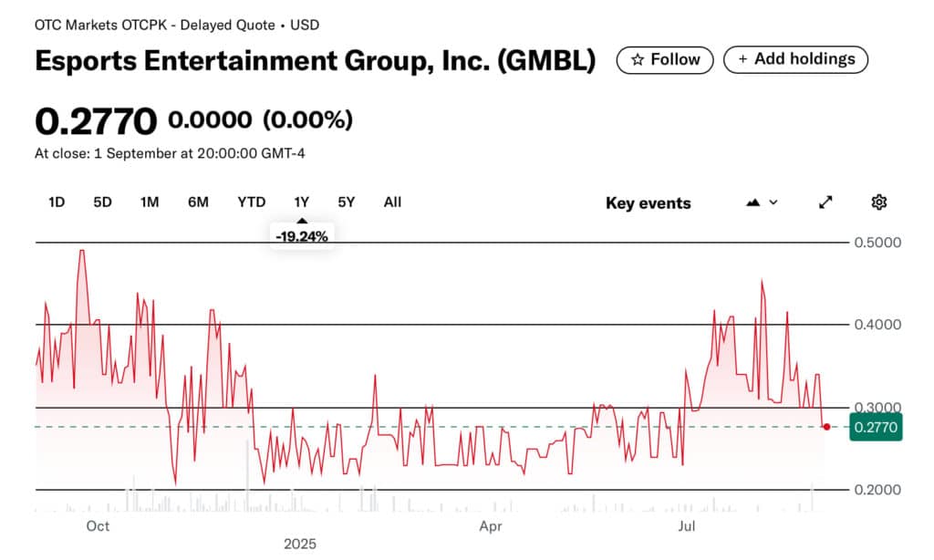The width and height of the screenshot is (934, 560).
Task: Click the red current price dot
Action: [x=825, y=427]
